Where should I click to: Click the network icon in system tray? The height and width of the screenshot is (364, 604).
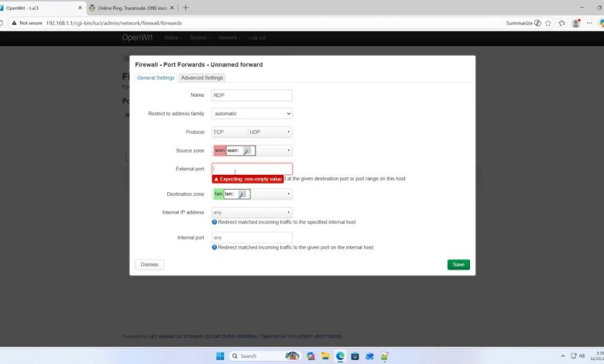point(574,356)
